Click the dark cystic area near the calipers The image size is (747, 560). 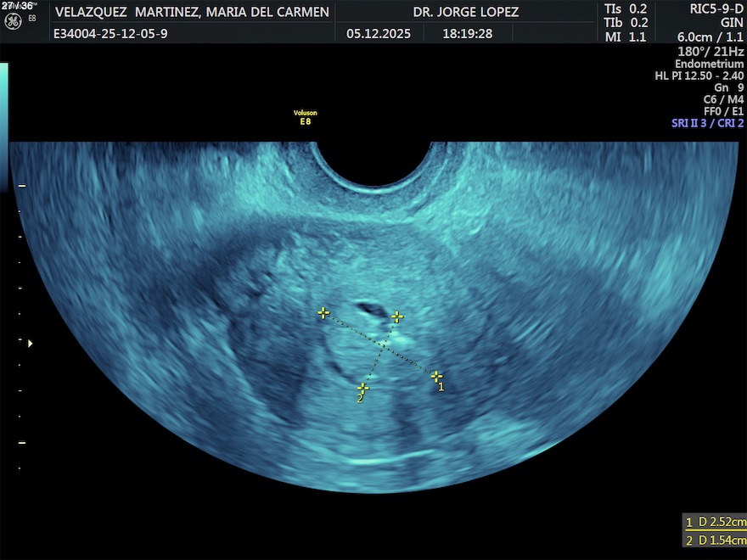tap(369, 310)
